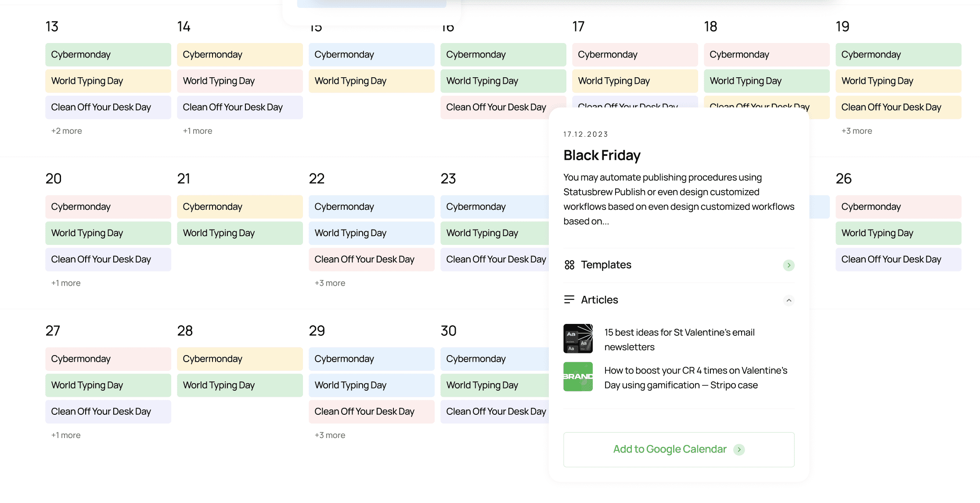Image resolution: width=980 pixels, height=503 pixels.
Task: Open Clean Off Your Desk Day on December 23
Action: click(496, 259)
